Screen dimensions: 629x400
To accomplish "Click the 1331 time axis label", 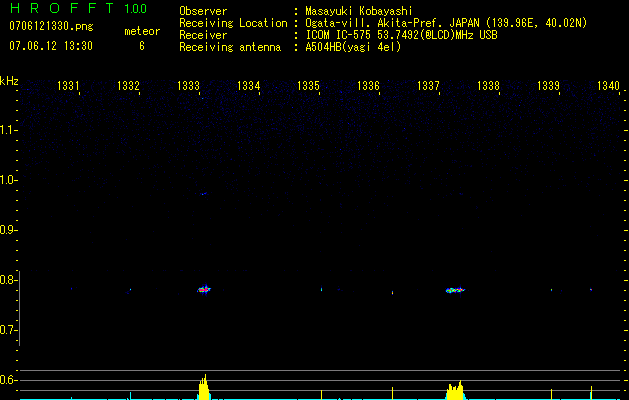I will 68,85.
